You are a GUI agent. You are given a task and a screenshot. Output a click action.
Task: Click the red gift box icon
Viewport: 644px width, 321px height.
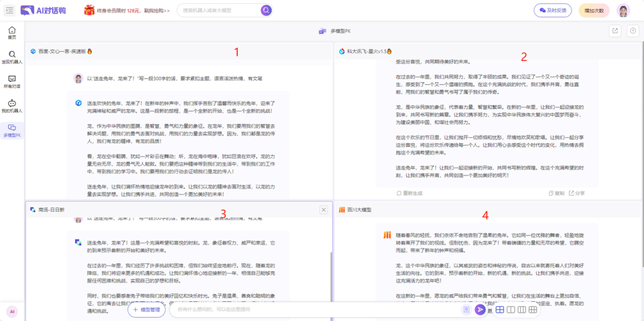[89, 10]
